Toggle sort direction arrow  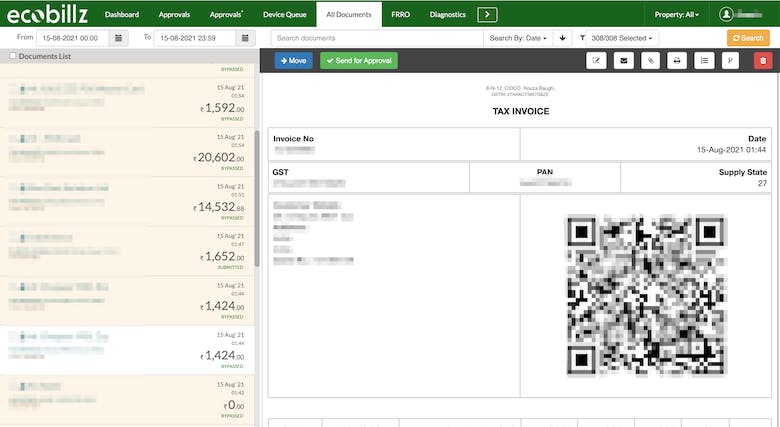tap(563, 38)
